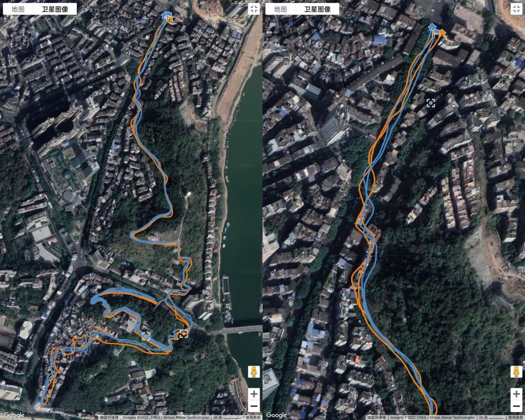Viewport: 525px width, 420px height.
Task: Zoom out on the right map
Action: coord(516,406)
